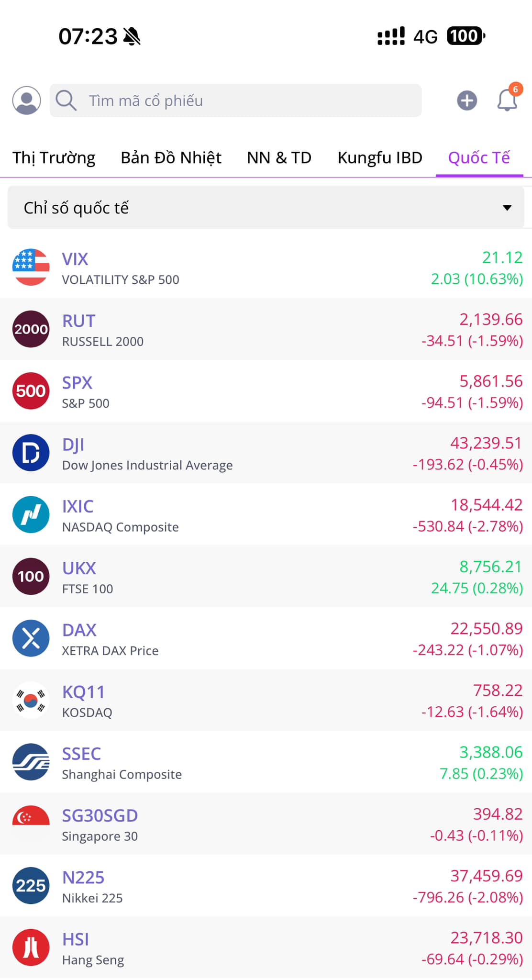Tap the search magnifier icon

point(66,100)
